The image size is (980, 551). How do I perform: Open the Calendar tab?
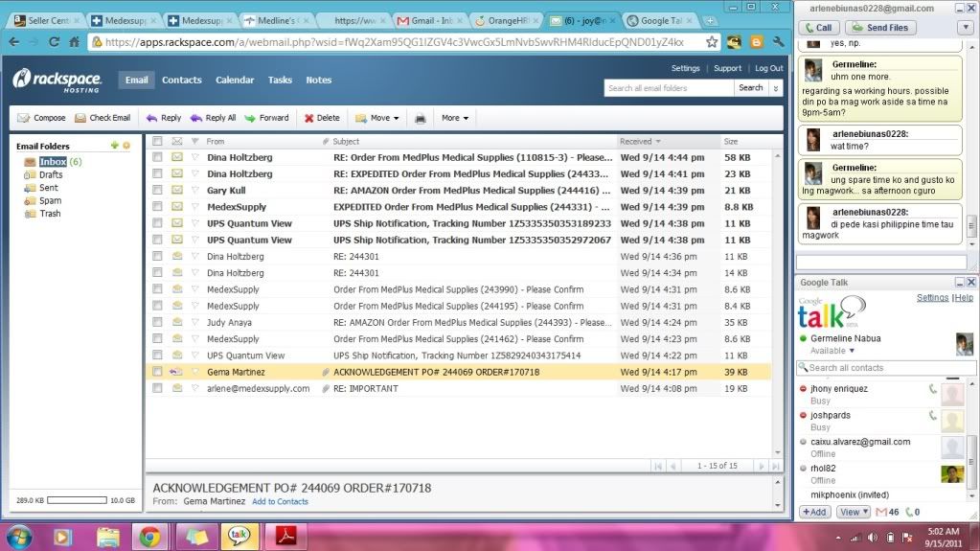235,80
